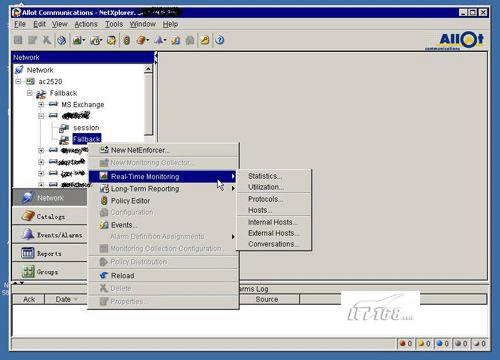Open dropdown arrow beside catalog book toolbar icon
The image size is (500, 360).
[147, 40]
